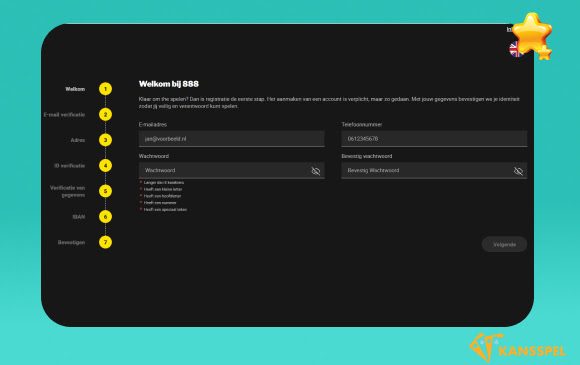580x365 pixels.
Task: Open the Welkom step label
Action: pos(75,89)
